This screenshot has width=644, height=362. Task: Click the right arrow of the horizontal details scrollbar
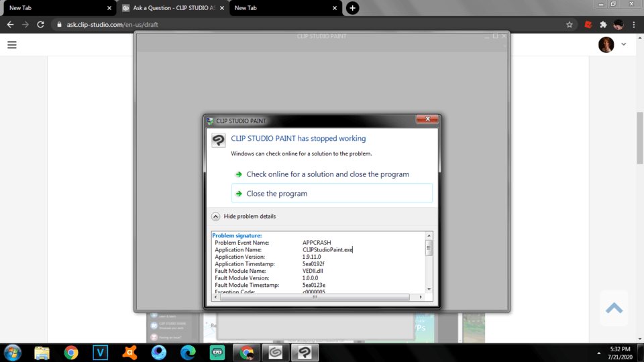[421, 297]
